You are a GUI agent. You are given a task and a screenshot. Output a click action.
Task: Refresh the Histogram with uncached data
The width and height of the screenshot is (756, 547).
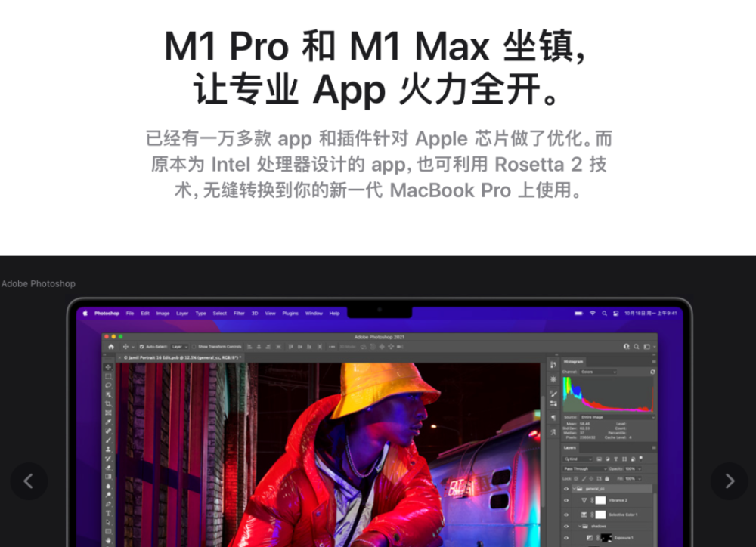click(x=652, y=372)
